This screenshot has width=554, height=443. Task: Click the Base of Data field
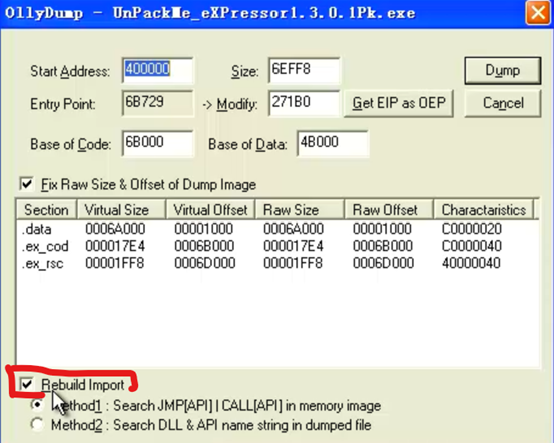333,143
